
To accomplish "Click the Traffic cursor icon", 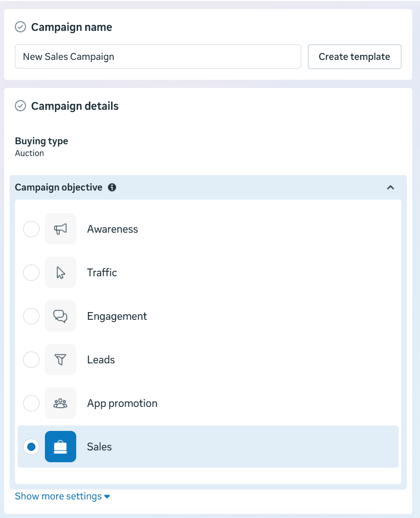I will click(60, 273).
